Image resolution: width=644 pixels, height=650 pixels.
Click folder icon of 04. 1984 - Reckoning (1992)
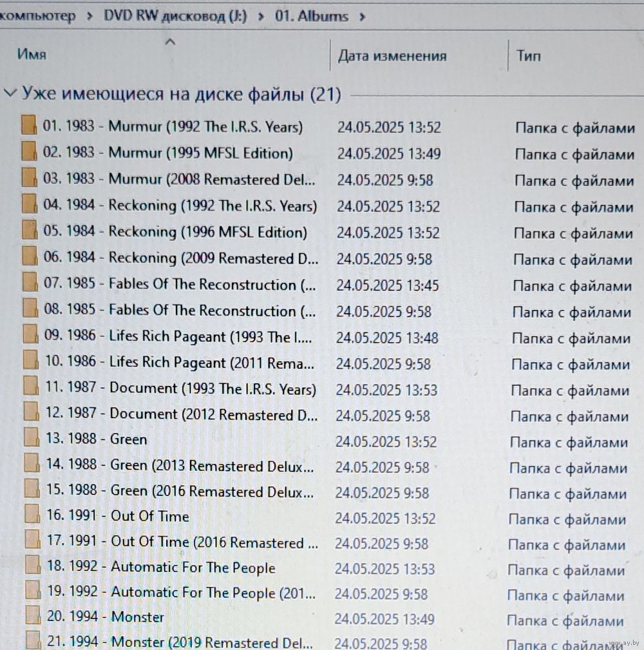point(30,204)
